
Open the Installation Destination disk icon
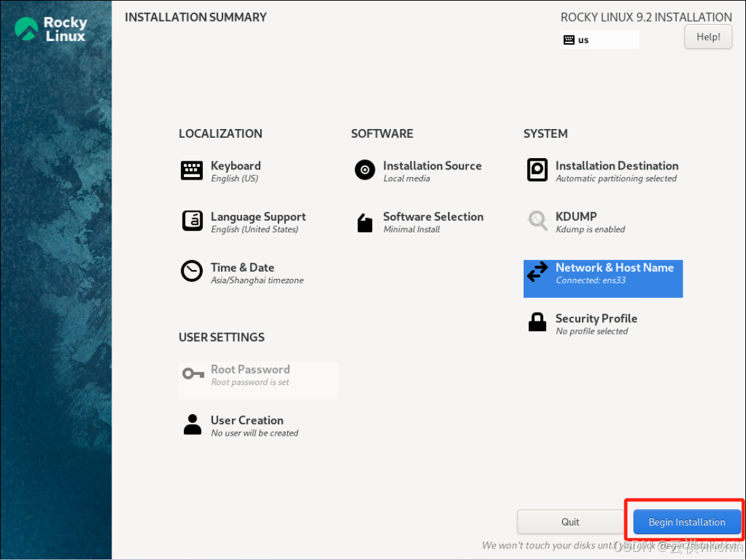537,170
